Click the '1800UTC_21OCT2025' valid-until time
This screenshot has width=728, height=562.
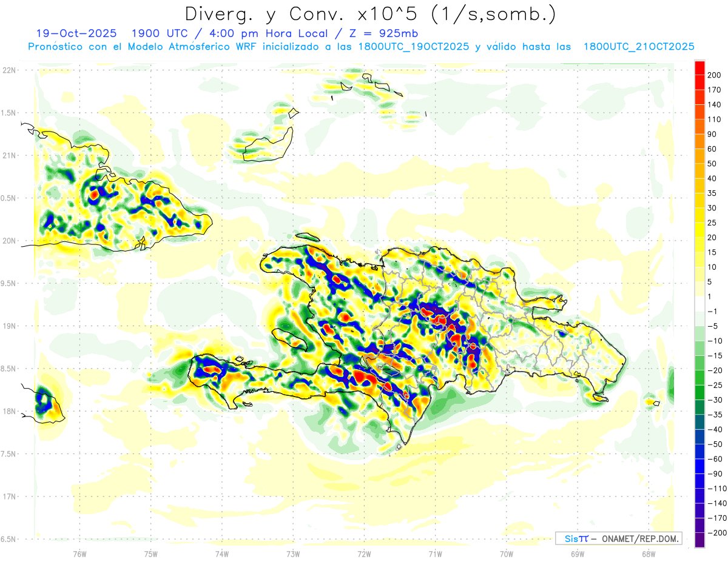(x=639, y=47)
